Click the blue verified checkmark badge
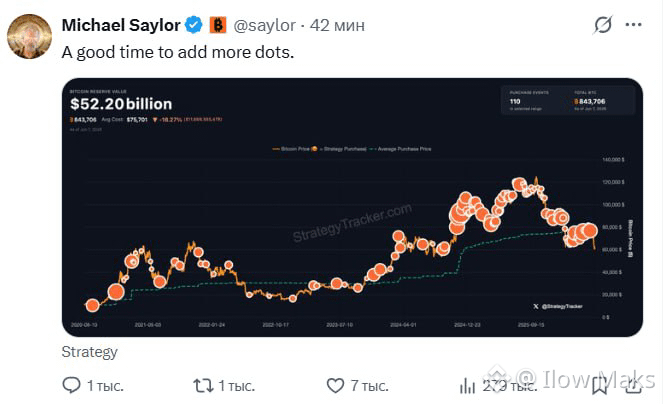 pos(194,25)
